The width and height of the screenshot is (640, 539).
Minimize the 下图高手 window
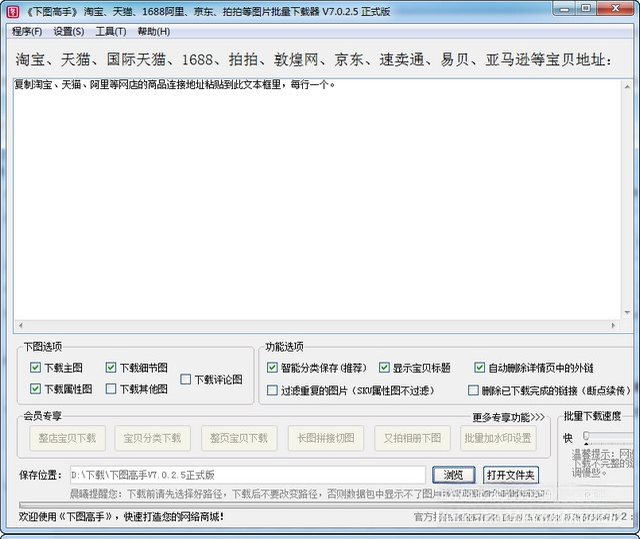[565, 9]
